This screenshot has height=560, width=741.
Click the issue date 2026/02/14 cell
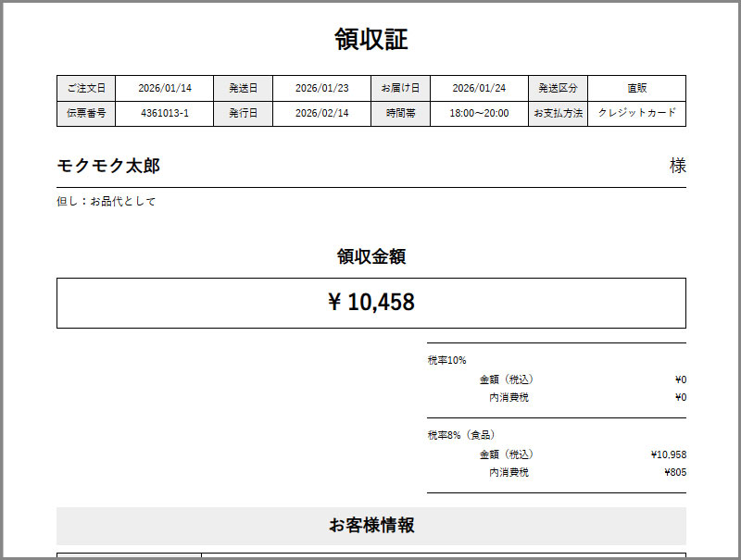coord(321,113)
